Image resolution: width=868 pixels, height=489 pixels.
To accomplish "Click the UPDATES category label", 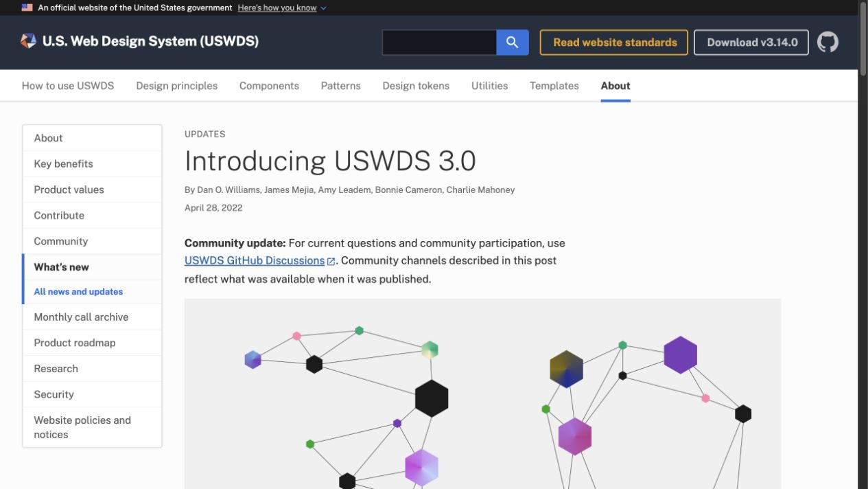I will (204, 134).
